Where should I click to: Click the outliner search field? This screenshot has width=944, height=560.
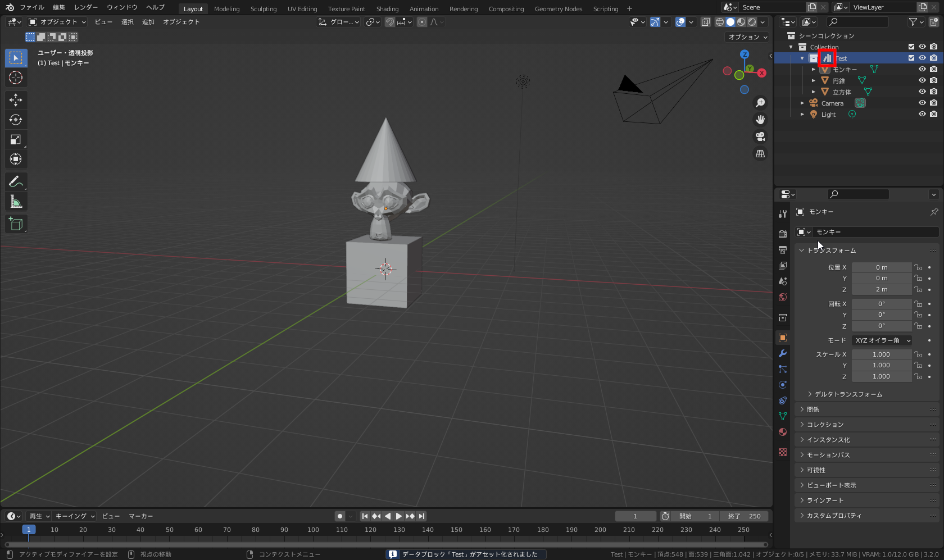858,22
